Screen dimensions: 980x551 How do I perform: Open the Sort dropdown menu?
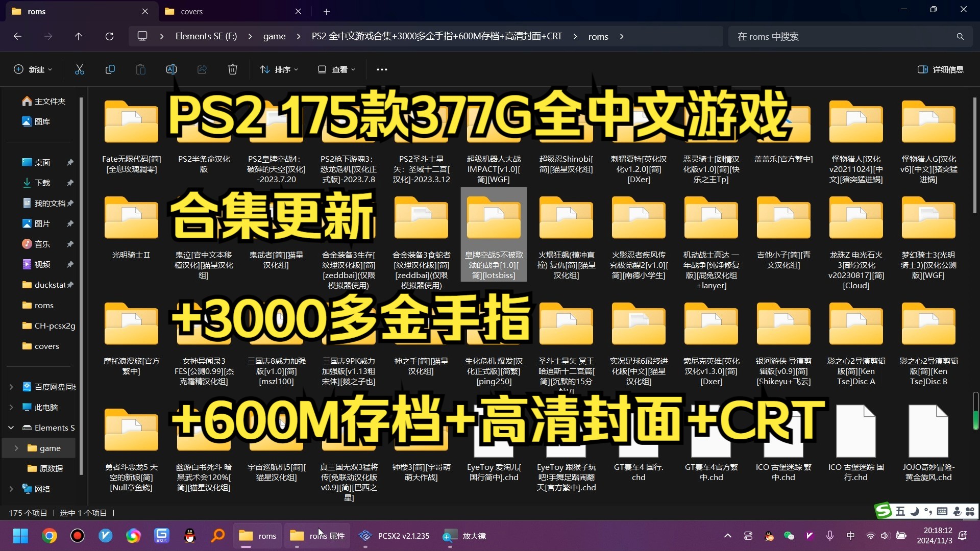(x=279, y=69)
